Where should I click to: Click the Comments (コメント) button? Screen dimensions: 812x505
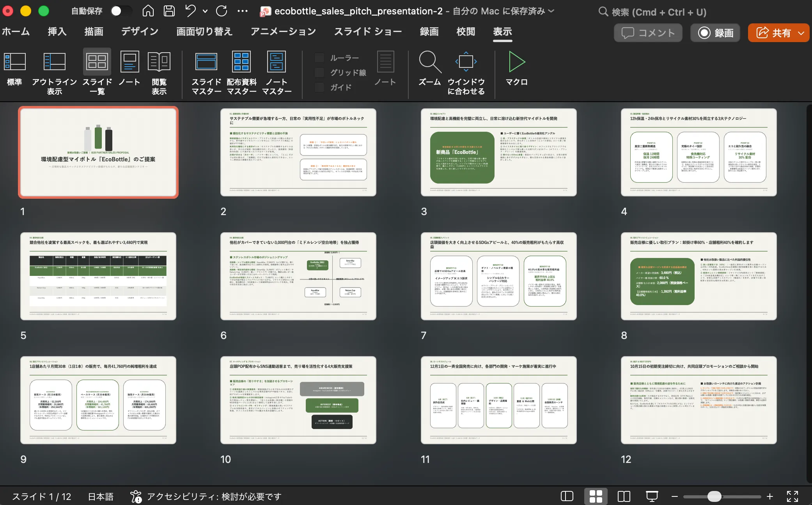tap(648, 33)
